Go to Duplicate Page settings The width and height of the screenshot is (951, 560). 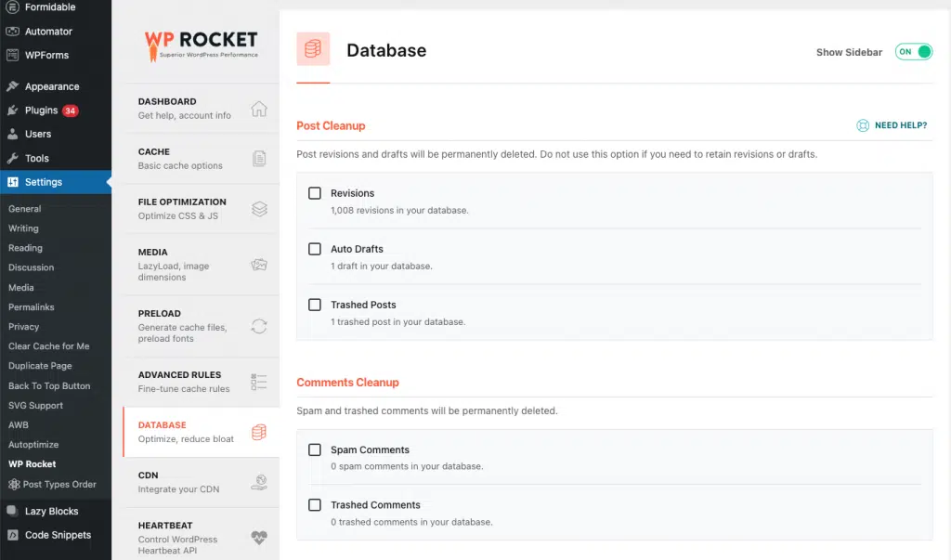[x=40, y=366]
